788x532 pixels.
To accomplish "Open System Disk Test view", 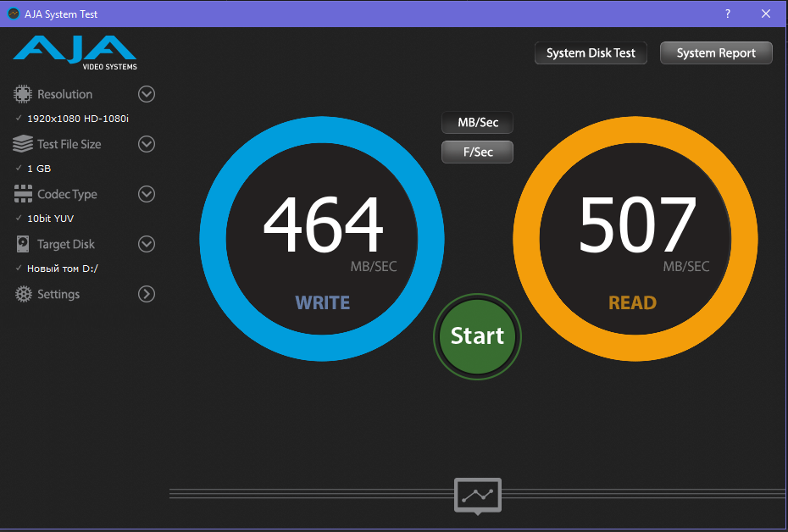I will pyautogui.click(x=591, y=53).
